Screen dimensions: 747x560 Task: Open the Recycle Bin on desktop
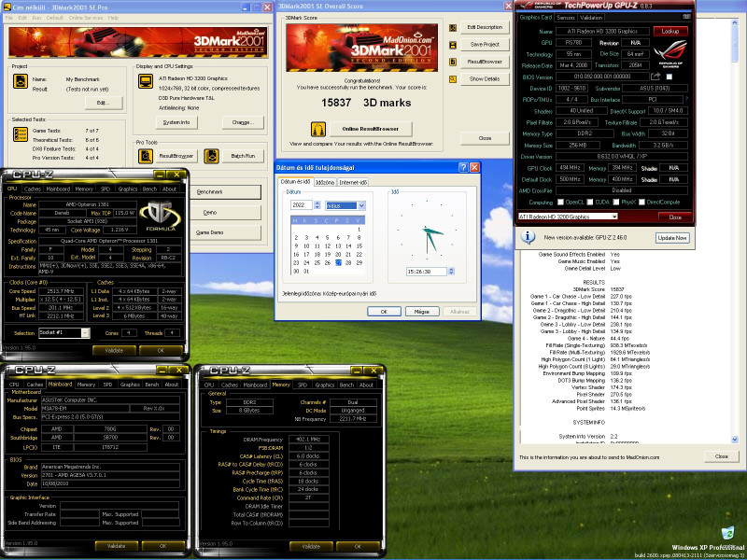coord(727,533)
